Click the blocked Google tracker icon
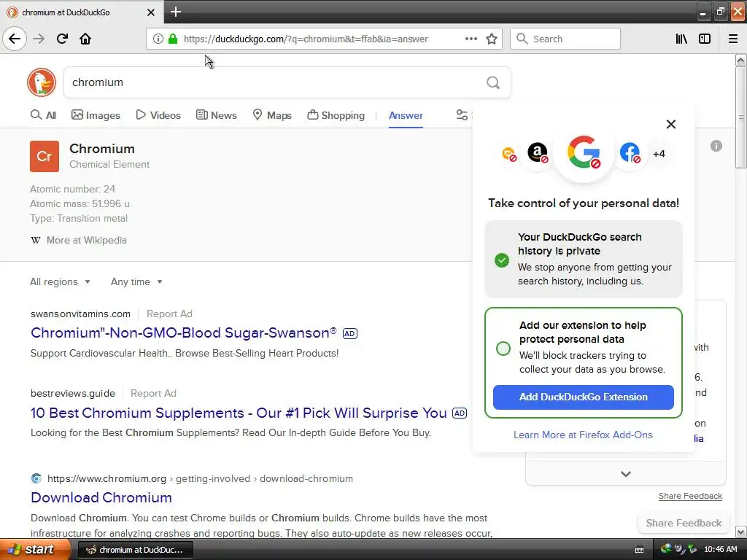Image resolution: width=747 pixels, height=560 pixels. pyautogui.click(x=584, y=153)
